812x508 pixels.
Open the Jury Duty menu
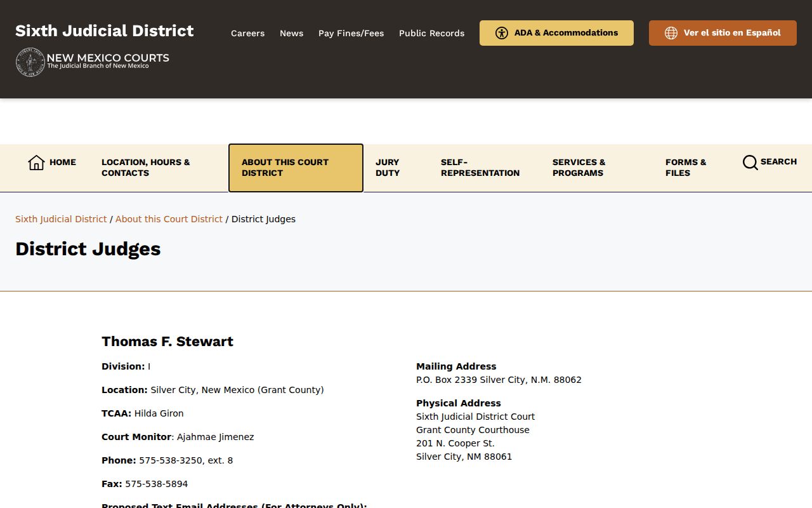tap(388, 168)
